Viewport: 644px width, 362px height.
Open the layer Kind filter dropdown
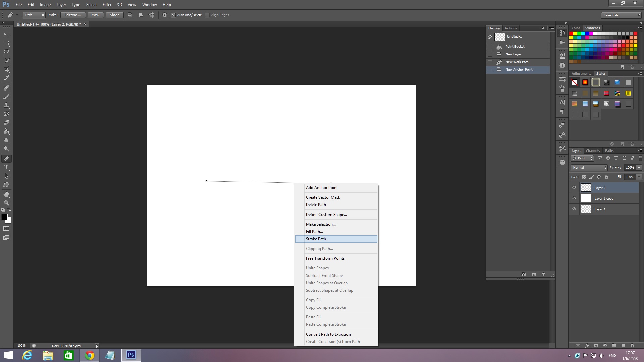click(x=583, y=158)
